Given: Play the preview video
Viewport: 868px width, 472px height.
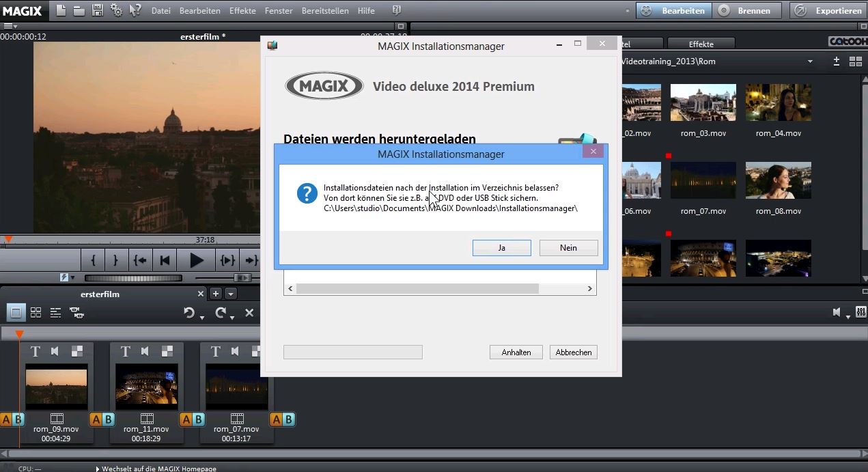Looking at the screenshot, I should click(x=196, y=260).
